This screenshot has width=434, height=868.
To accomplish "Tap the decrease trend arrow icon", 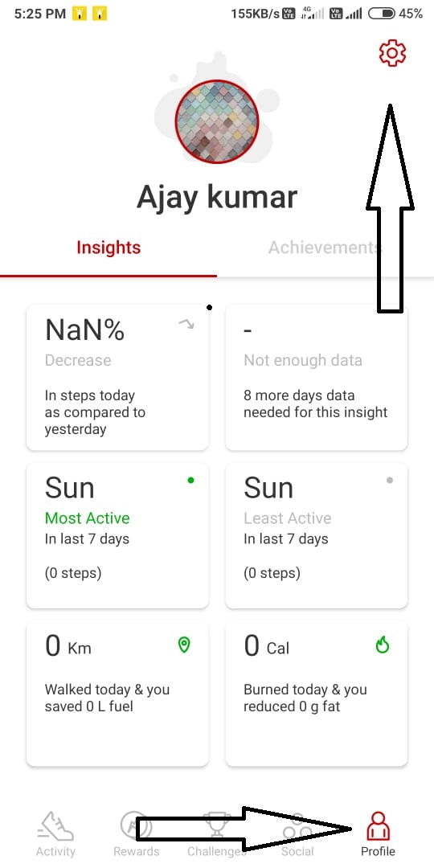I will pos(186,325).
